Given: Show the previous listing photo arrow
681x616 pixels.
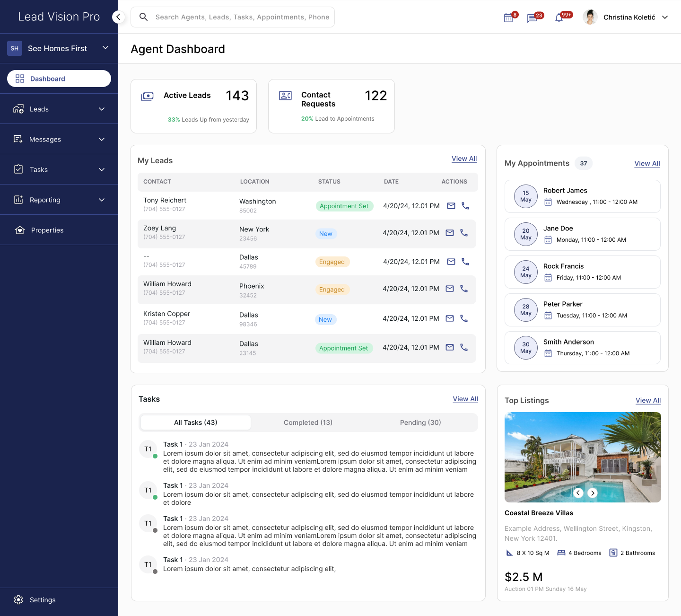Looking at the screenshot, I should pos(578,493).
